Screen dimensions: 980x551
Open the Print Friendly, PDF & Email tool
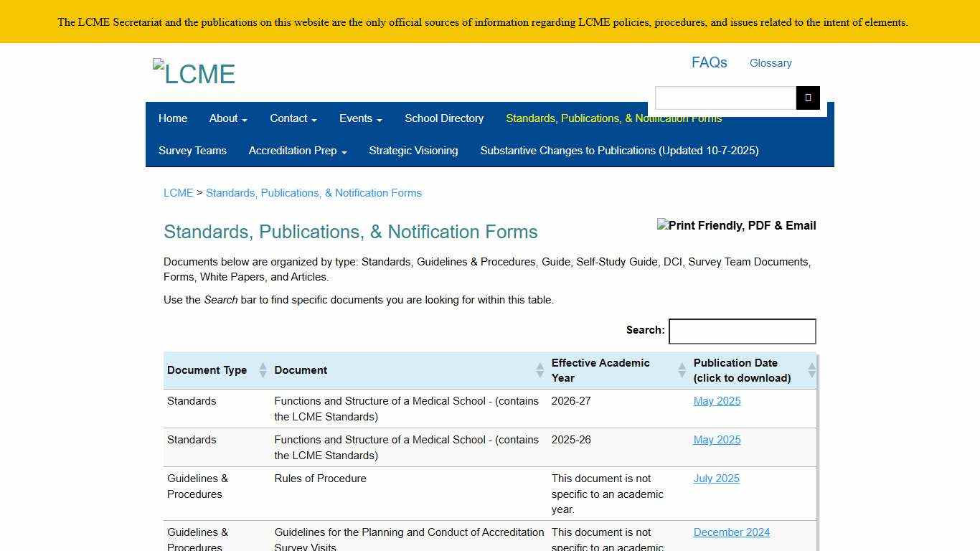(x=736, y=225)
